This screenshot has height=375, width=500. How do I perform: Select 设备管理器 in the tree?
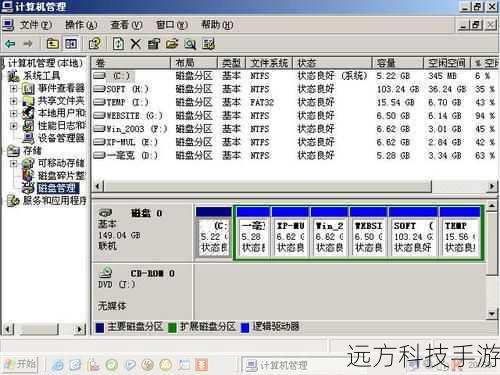(x=61, y=138)
